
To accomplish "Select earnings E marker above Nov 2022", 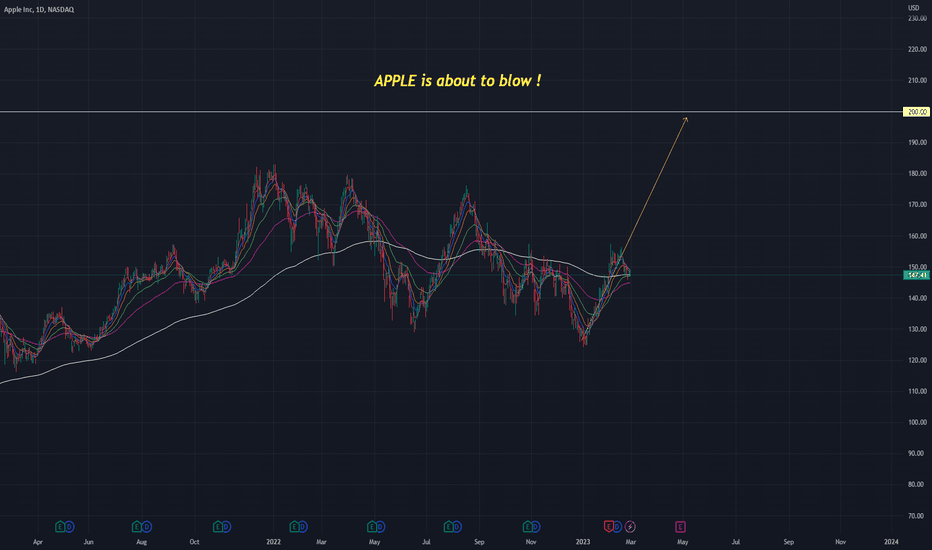I will (x=527, y=526).
